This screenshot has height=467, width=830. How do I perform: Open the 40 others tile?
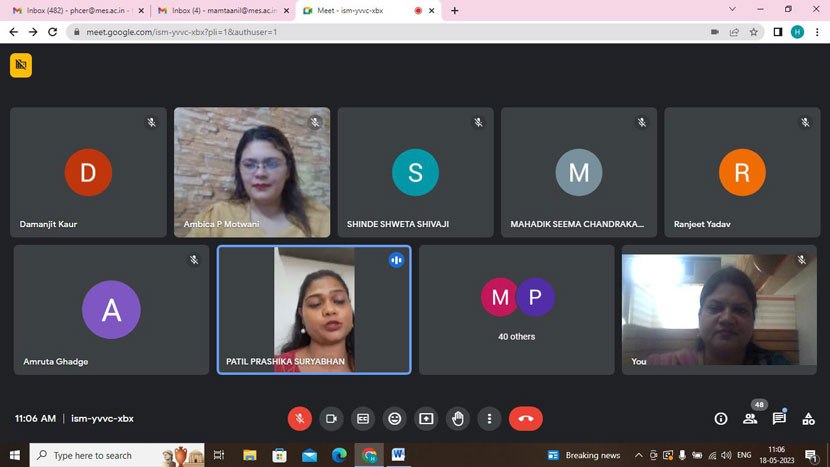coord(517,310)
